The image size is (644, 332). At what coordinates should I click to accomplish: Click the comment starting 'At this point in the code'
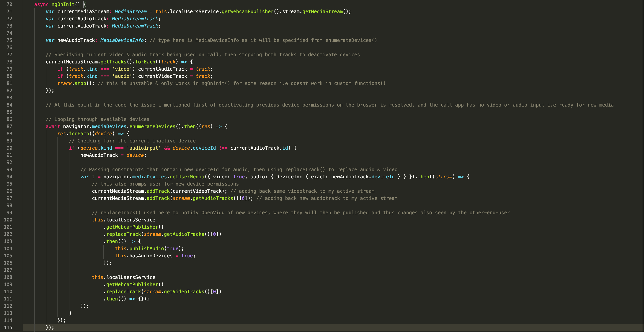tap(330, 105)
